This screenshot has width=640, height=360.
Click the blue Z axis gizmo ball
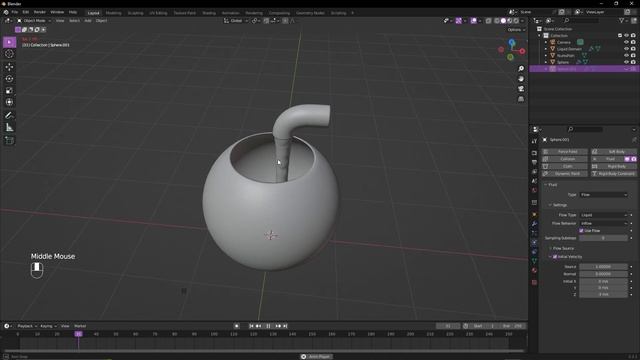(x=512, y=42)
